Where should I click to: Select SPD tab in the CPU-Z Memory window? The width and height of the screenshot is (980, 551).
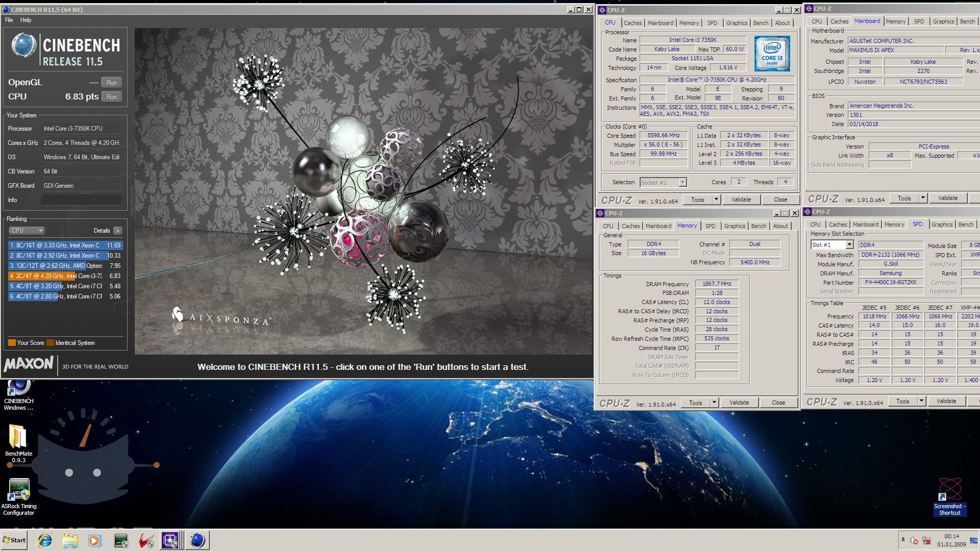click(x=710, y=226)
